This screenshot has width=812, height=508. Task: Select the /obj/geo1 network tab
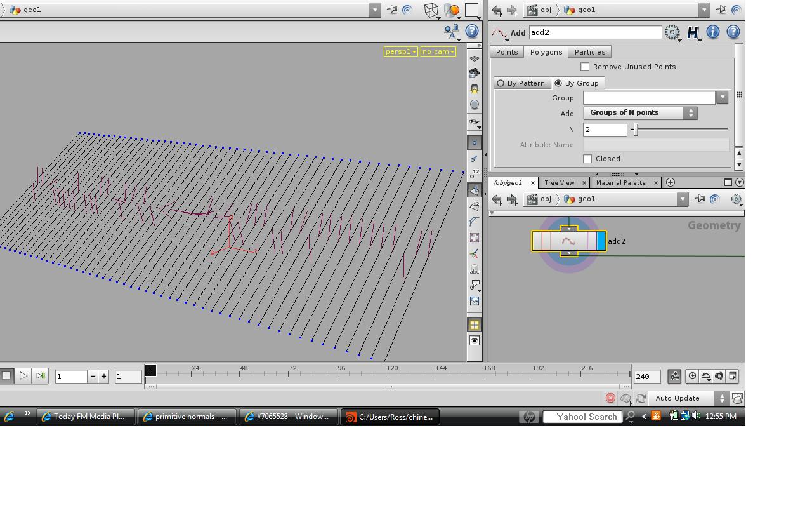tap(508, 183)
